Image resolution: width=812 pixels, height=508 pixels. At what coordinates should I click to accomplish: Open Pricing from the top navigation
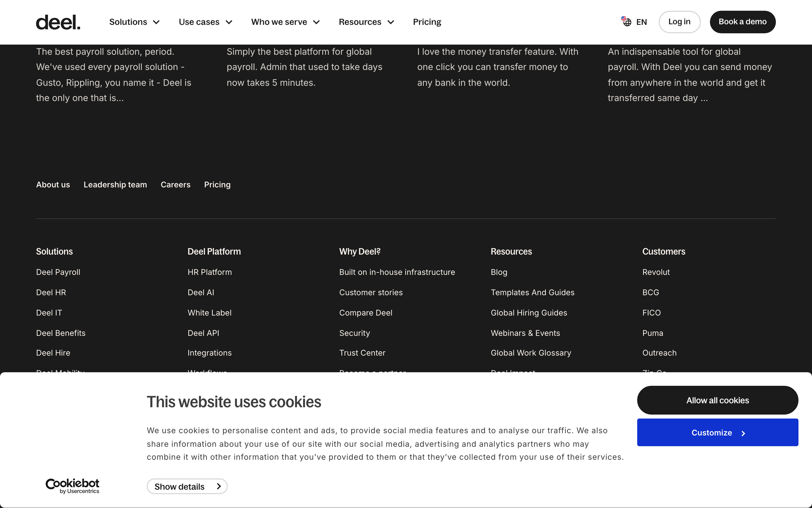pos(427,22)
